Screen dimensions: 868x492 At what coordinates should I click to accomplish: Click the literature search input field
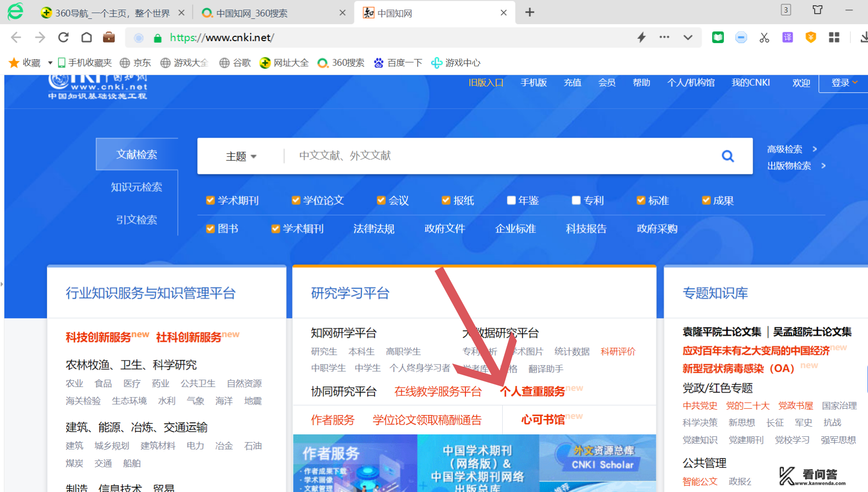499,156
